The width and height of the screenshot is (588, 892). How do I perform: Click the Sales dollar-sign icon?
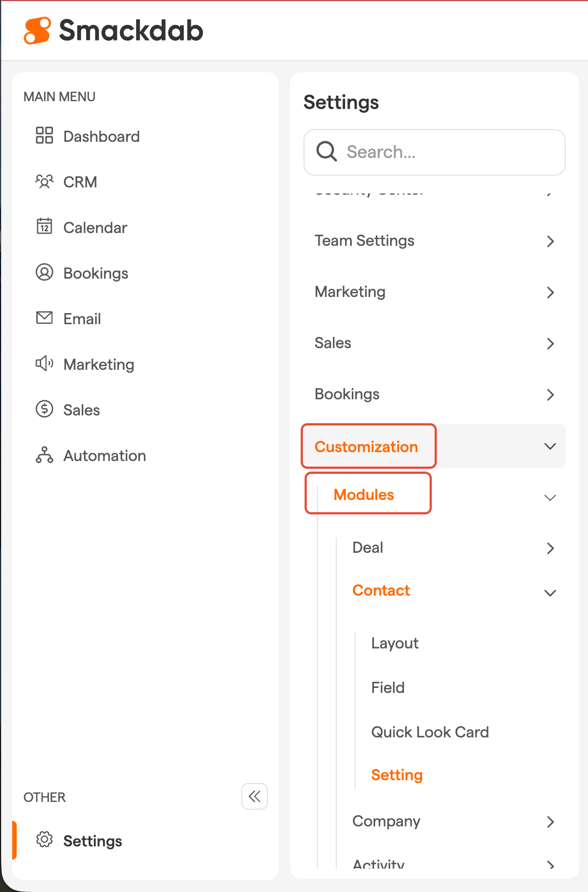pyautogui.click(x=44, y=409)
